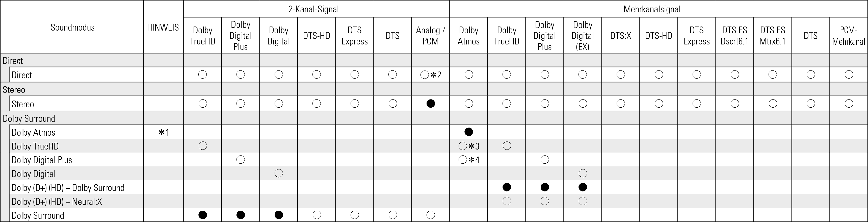Click the ∗4 footnote marker in Dolby Digital Plus row
This screenshot has width=868, height=222.
coord(474,160)
